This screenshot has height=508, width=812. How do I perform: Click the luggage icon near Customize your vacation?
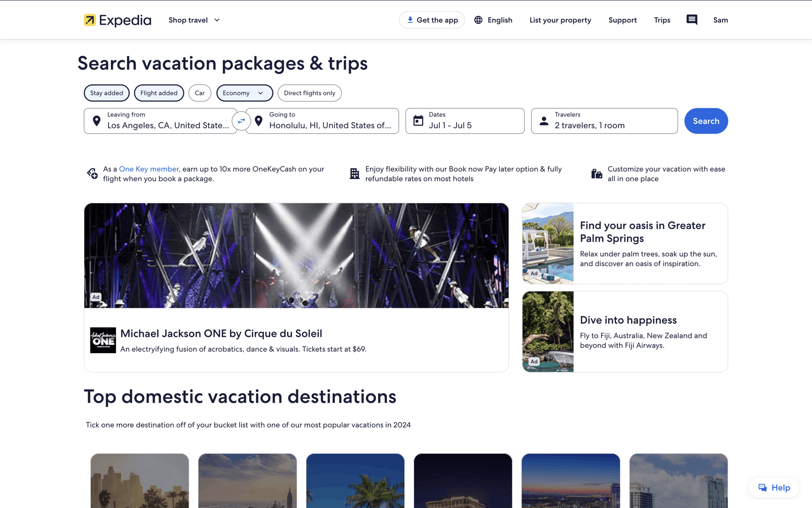click(597, 174)
